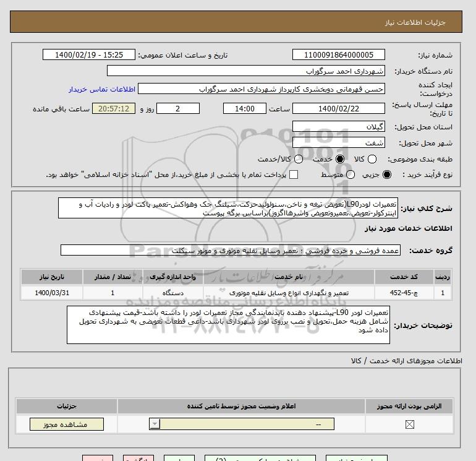Image resolution: width=476 pixels, height=461 pixels.
Task: Click the نام خدمت column header
Action: [289, 277]
